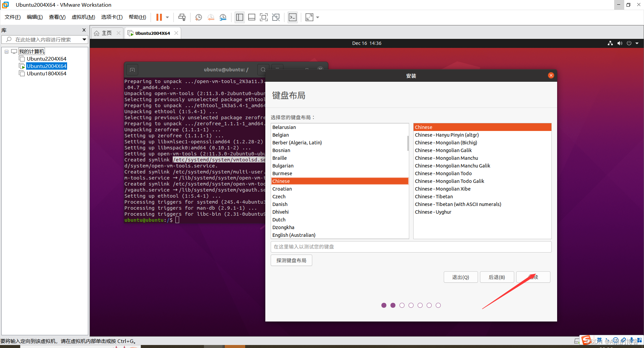Expand the full screen button dropdown

coord(318,17)
